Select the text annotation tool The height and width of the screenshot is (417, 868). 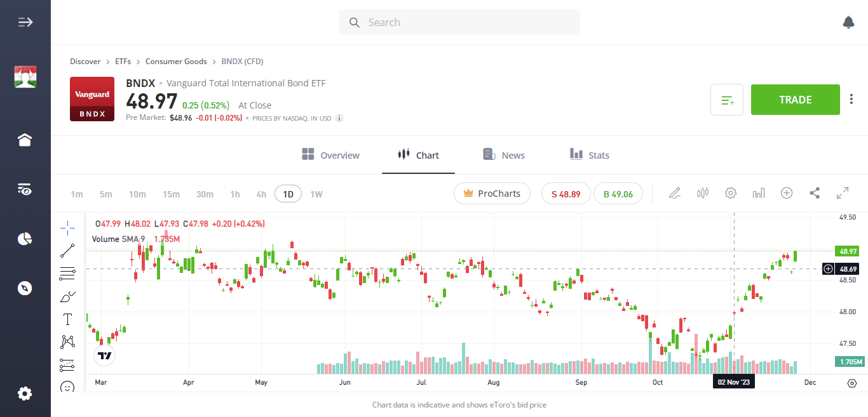click(67, 319)
